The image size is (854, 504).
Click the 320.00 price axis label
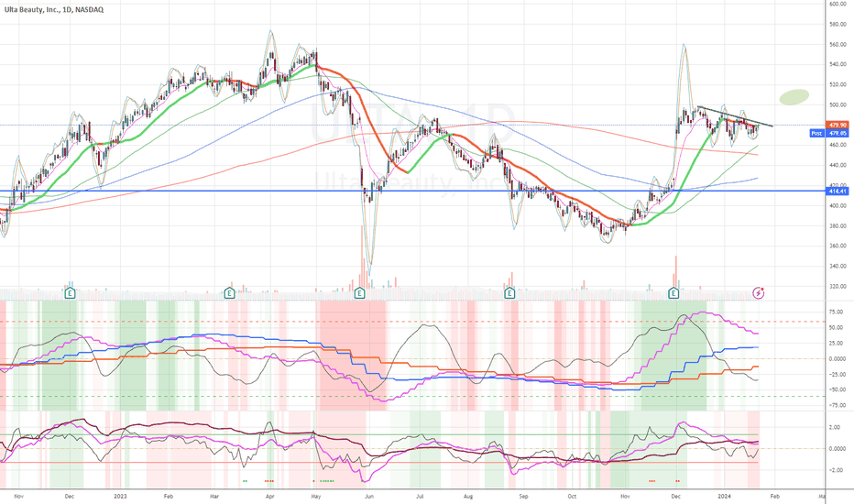click(x=838, y=286)
